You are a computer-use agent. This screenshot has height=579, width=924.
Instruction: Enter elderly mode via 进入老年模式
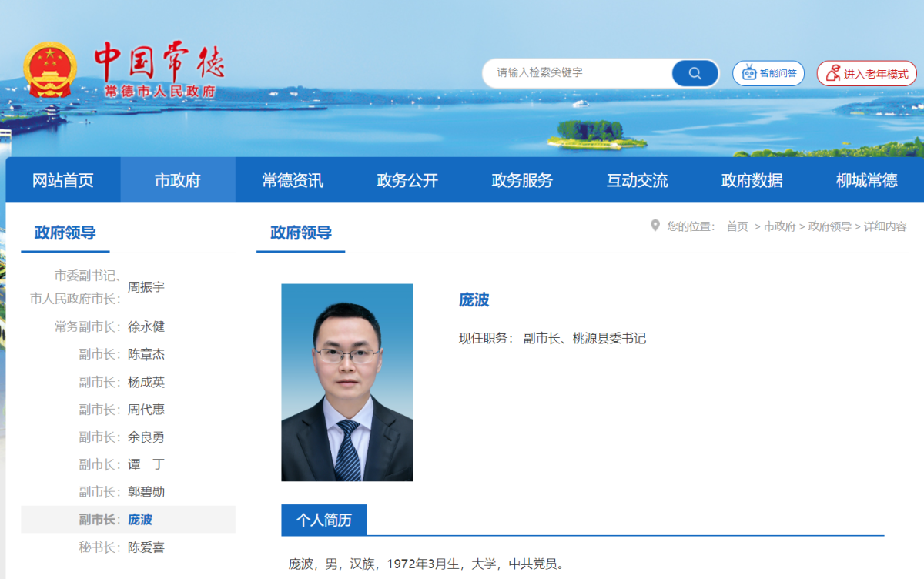(866, 74)
